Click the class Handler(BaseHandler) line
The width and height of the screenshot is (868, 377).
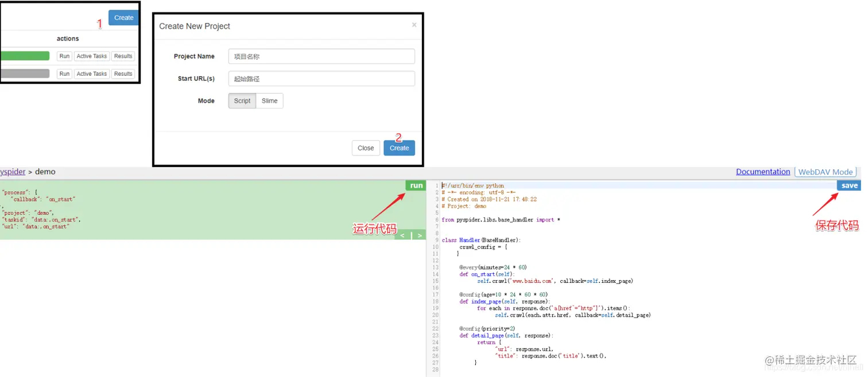click(481, 240)
